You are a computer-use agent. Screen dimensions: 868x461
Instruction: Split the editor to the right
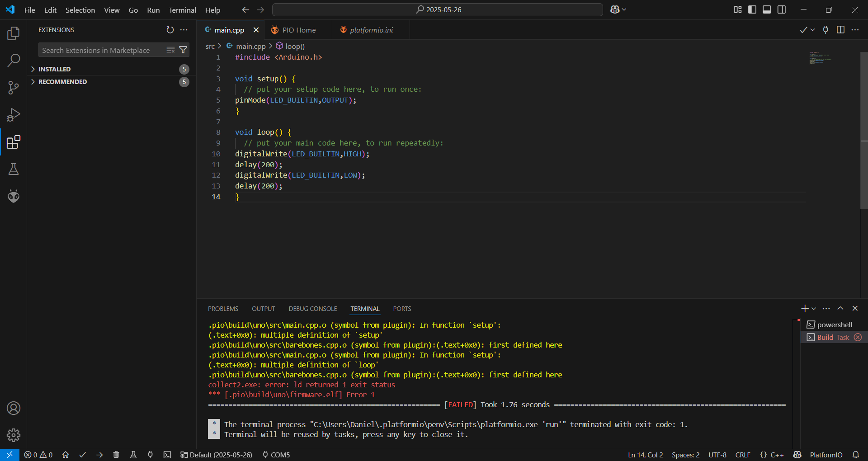[840, 30]
